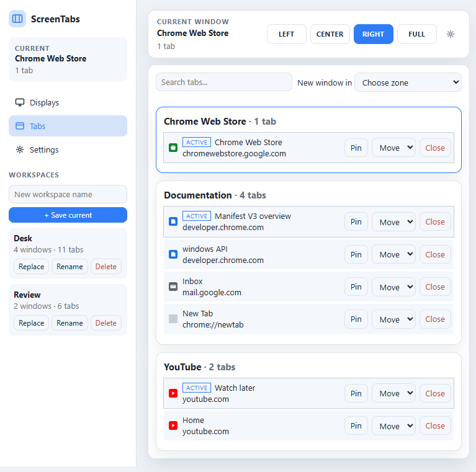Open Move dropdown for New Tab
The width and height of the screenshot is (476, 472).
393,319
